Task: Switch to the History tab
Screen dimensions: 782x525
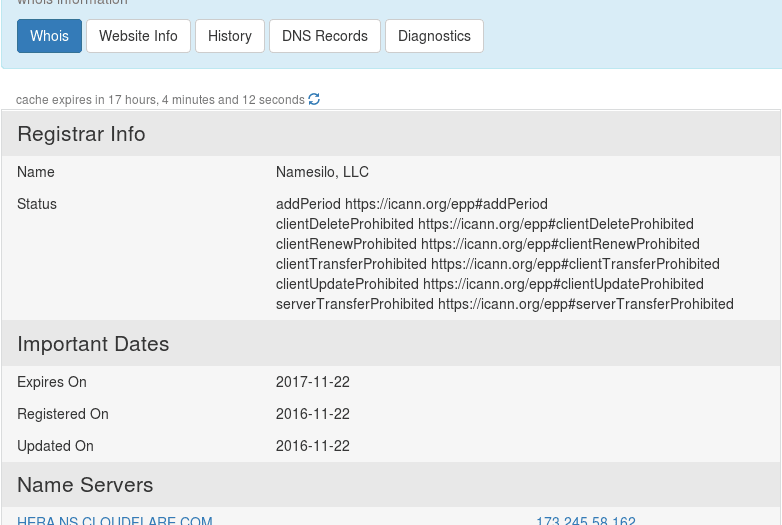Action: tap(230, 36)
